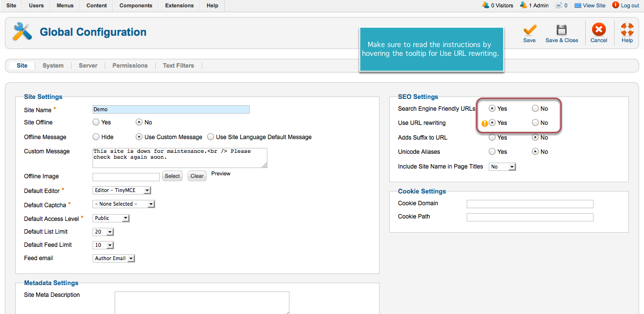This screenshot has height=314, width=644.
Task: Set Search Engine Friendly URLs to No
Action: [535, 108]
